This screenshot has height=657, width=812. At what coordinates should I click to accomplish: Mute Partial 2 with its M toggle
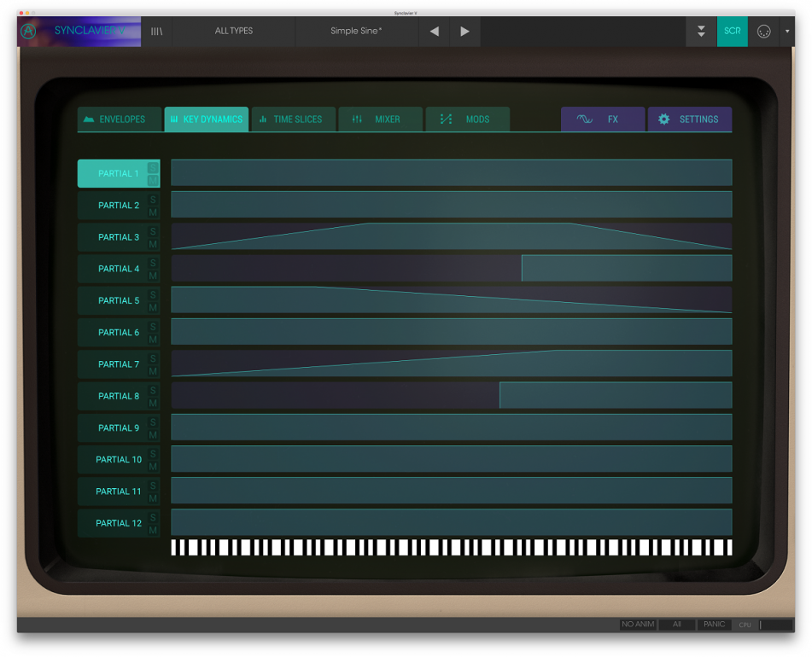(x=152, y=210)
